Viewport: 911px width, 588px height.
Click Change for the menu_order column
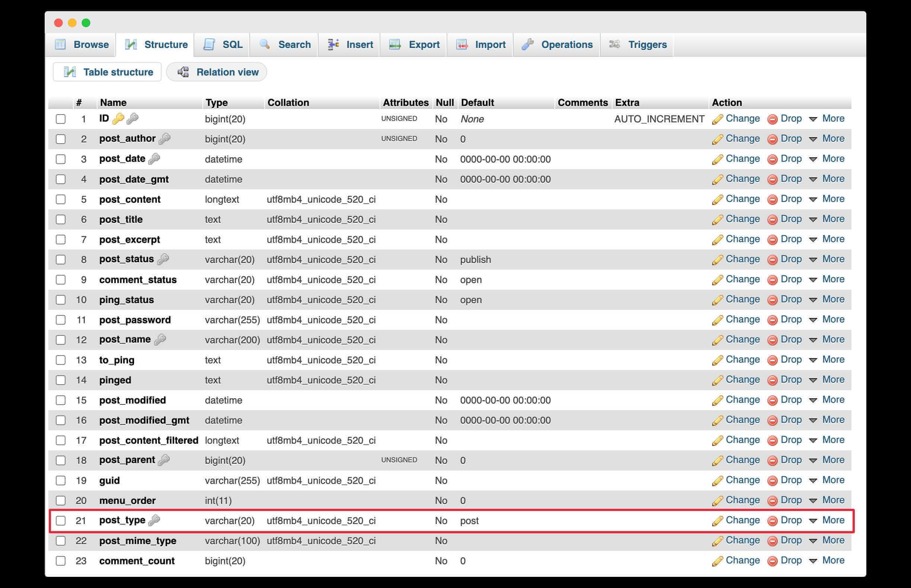pyautogui.click(x=742, y=500)
